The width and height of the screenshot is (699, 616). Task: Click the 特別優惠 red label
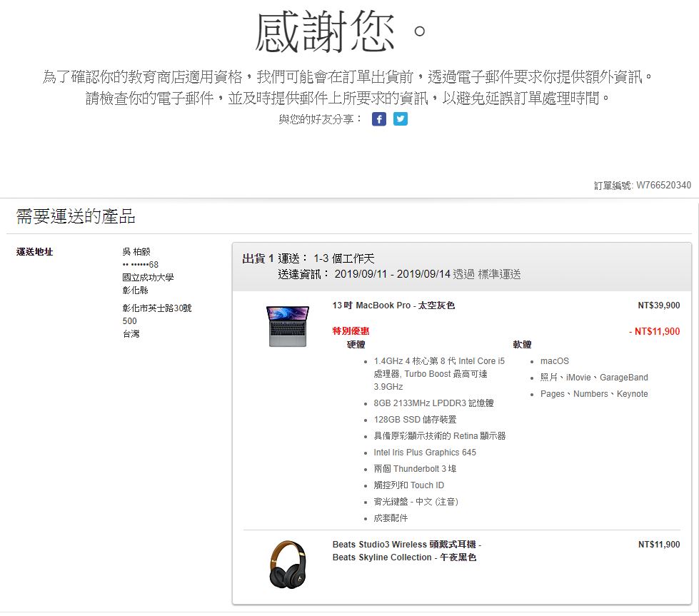coord(351,330)
